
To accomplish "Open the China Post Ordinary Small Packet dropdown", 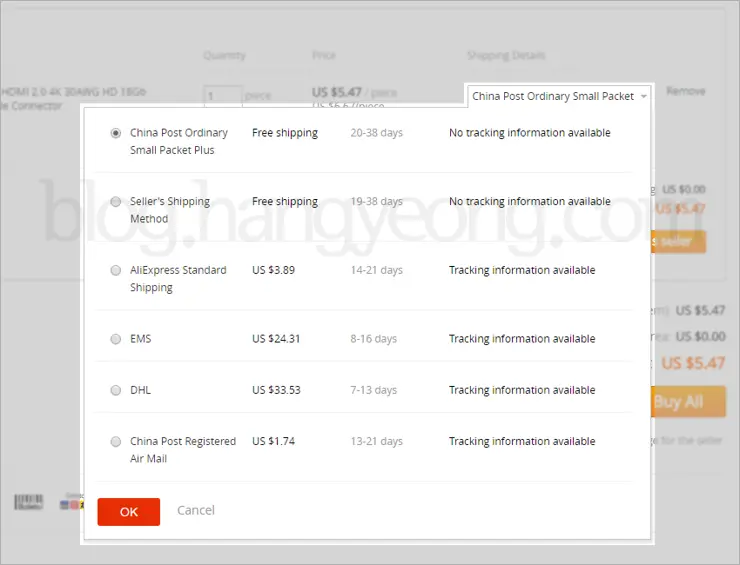I will [560, 96].
